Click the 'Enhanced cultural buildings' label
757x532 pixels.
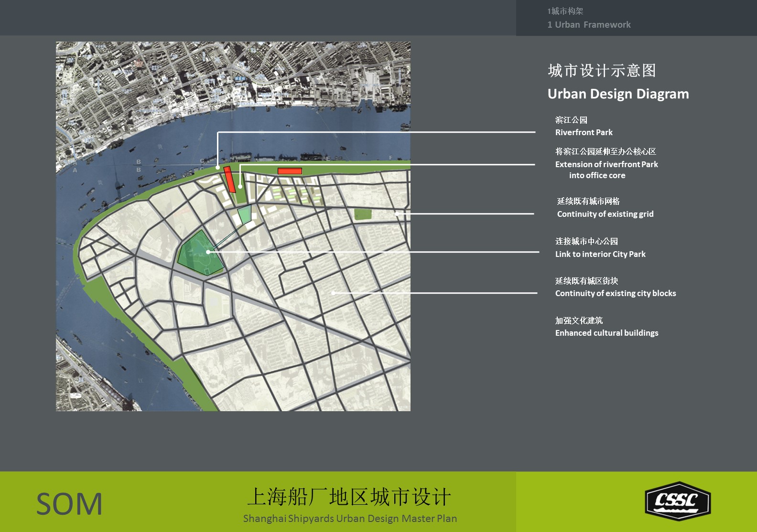click(606, 333)
